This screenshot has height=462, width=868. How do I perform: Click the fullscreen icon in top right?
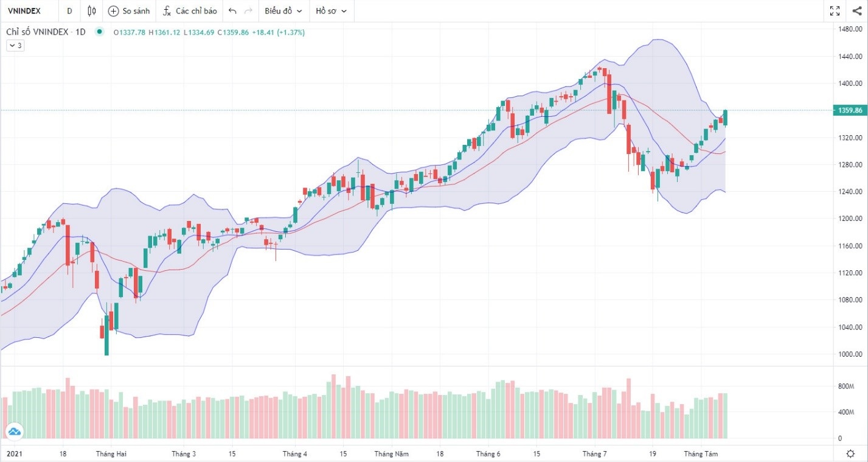point(834,10)
